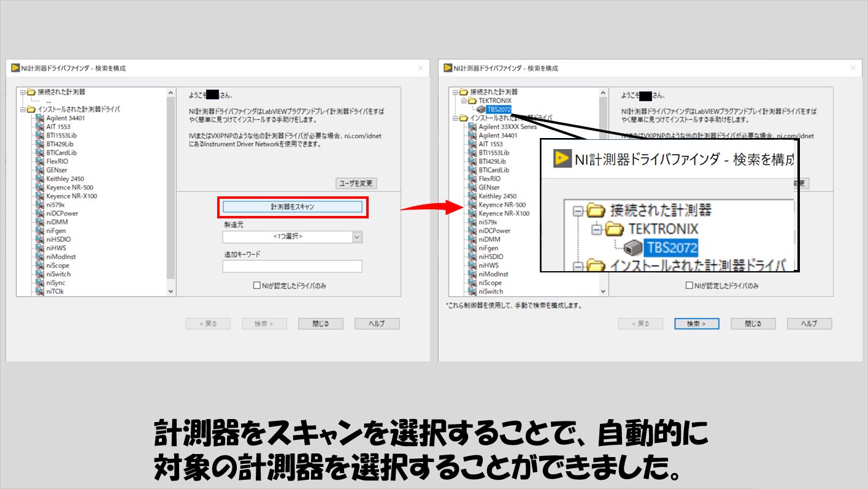
Task: Click the niTClk driver icon in left window
Action: click(39, 291)
